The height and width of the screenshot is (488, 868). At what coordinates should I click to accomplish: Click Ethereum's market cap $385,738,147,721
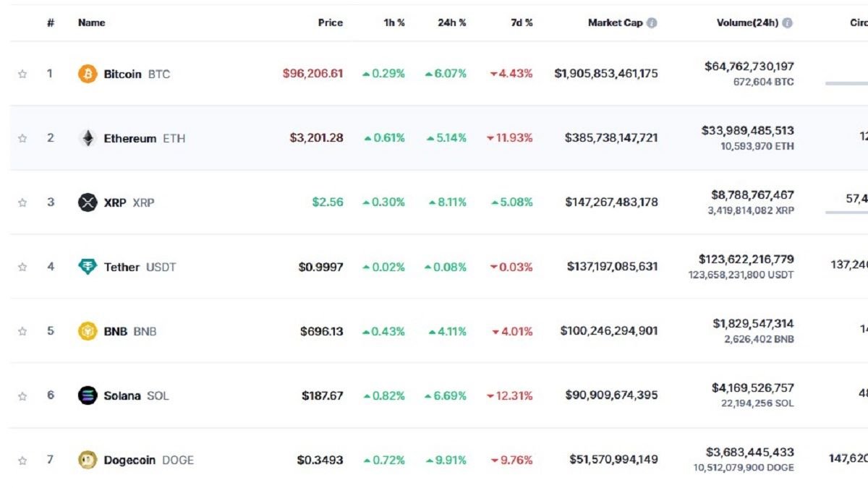click(x=611, y=138)
